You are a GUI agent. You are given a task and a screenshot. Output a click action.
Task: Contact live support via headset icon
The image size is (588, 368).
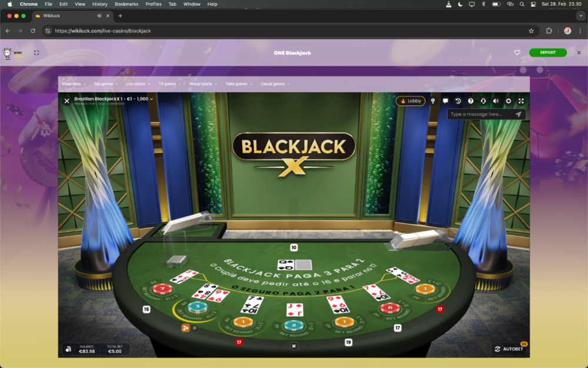pos(483,101)
